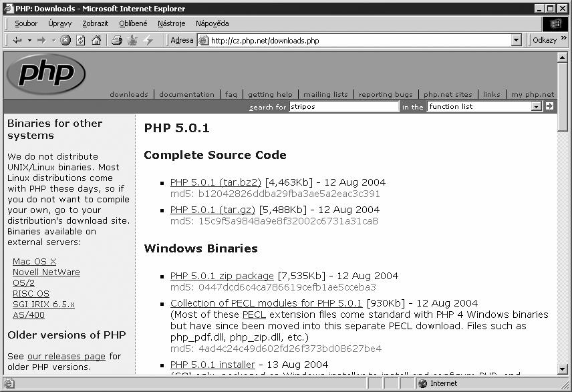Open the reporting bugs navigation link

pyautogui.click(x=386, y=94)
